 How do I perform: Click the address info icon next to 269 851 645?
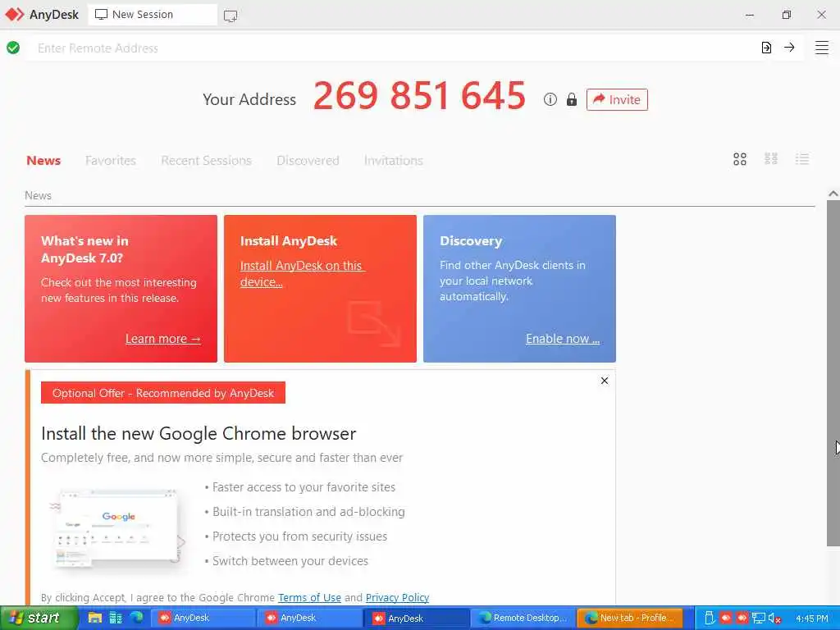coord(550,99)
